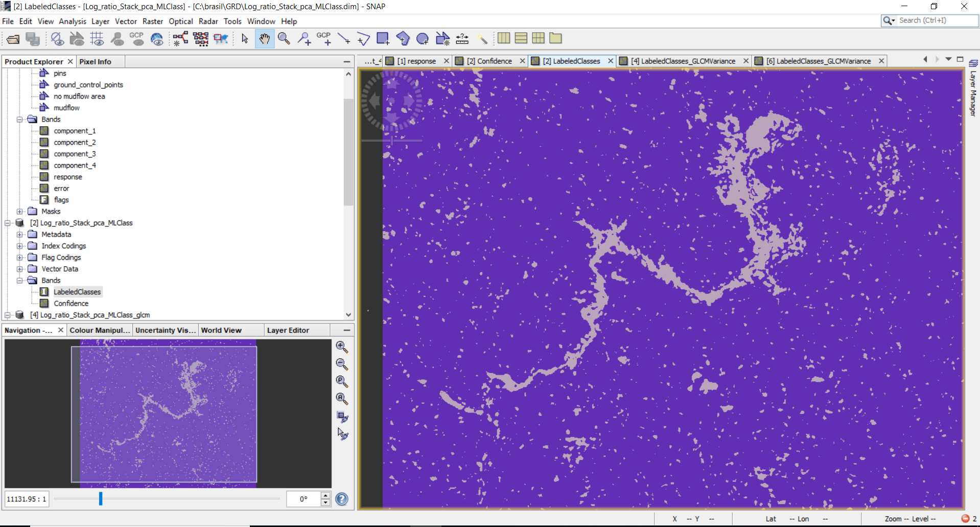Image resolution: width=980 pixels, height=527 pixels.
Task: Click the Navigation zoom slider handle
Action: 101,498
